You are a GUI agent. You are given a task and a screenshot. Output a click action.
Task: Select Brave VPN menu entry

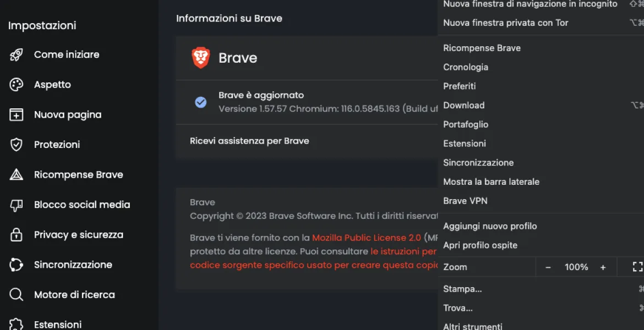465,201
